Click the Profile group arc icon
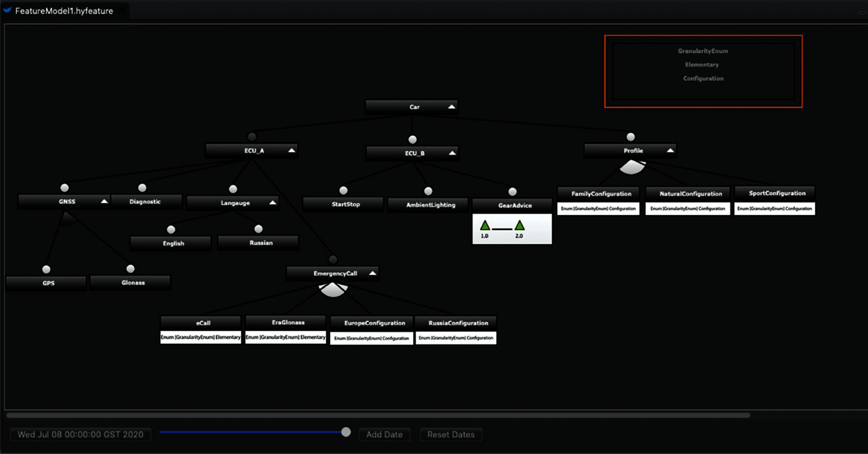 click(x=632, y=167)
